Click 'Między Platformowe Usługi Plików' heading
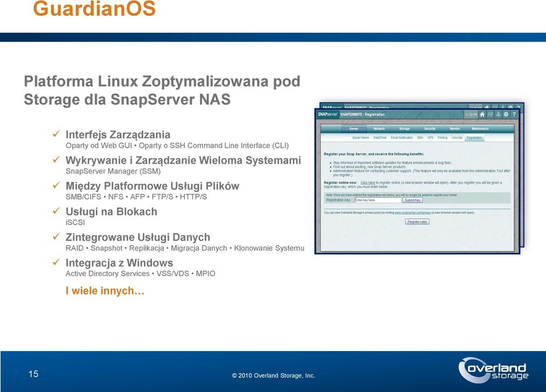 152,186
